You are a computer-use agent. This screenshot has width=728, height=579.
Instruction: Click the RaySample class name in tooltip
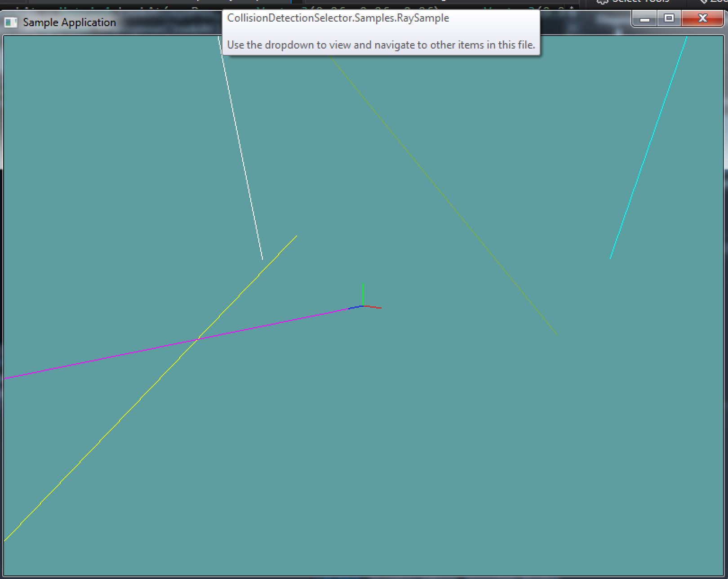point(338,18)
